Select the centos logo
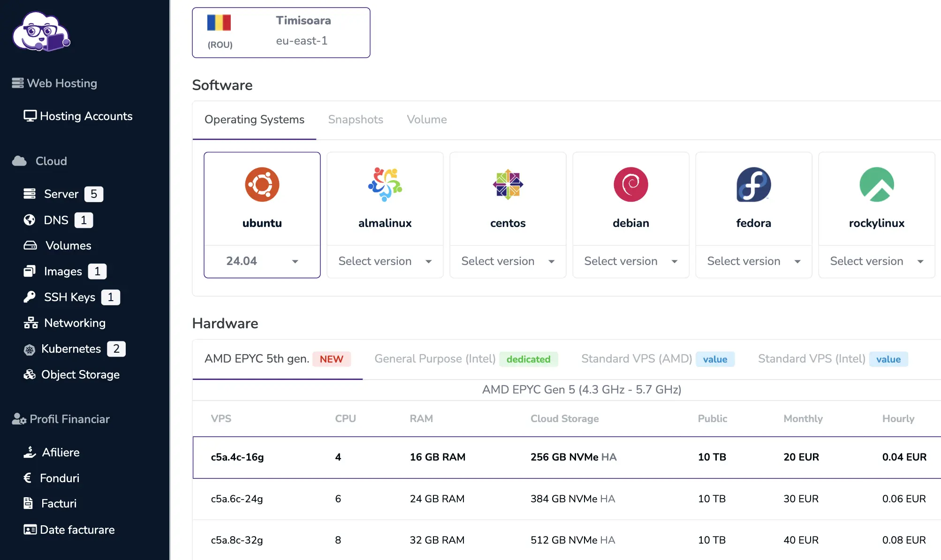The height and width of the screenshot is (560, 941). coord(508,184)
